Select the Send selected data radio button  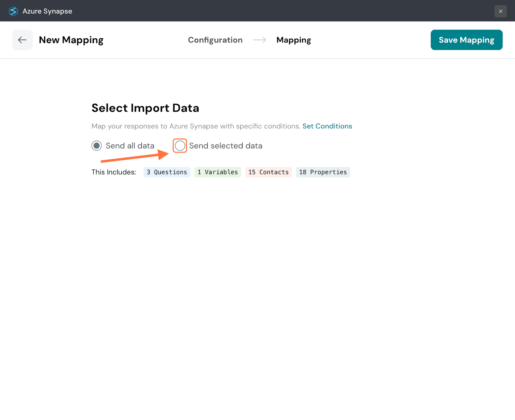(180, 146)
